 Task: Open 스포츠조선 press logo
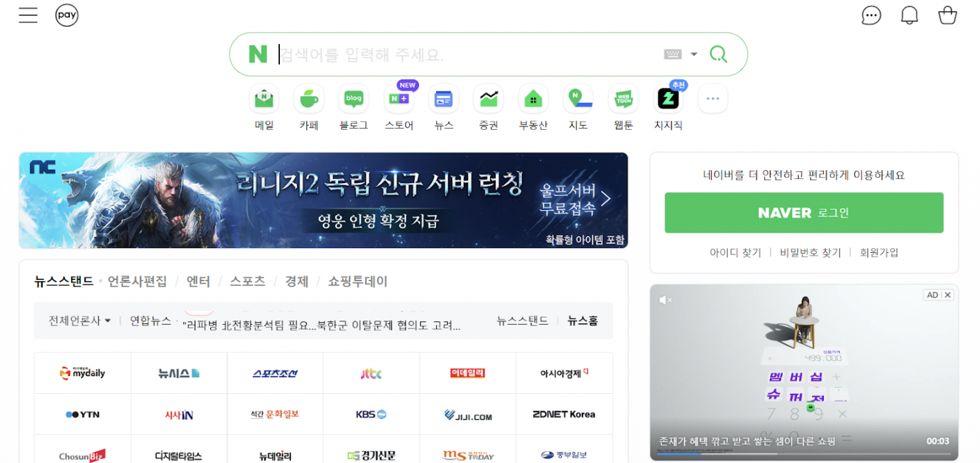(x=275, y=373)
